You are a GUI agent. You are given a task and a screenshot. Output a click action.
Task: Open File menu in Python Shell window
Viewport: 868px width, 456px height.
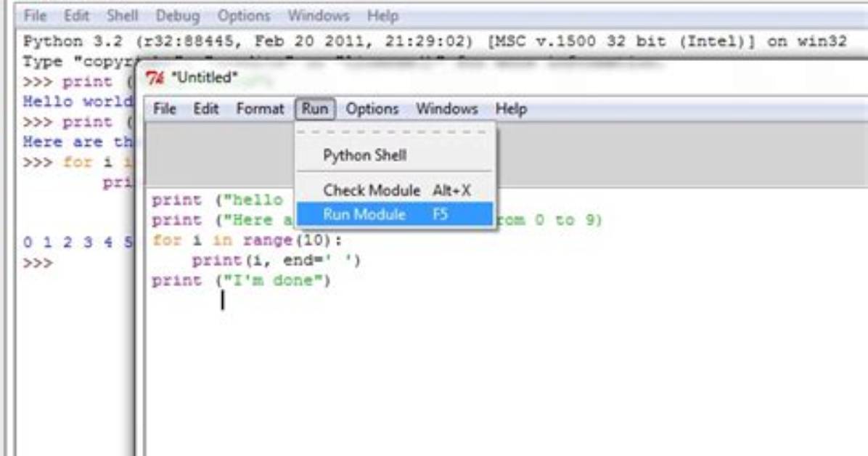(x=35, y=16)
